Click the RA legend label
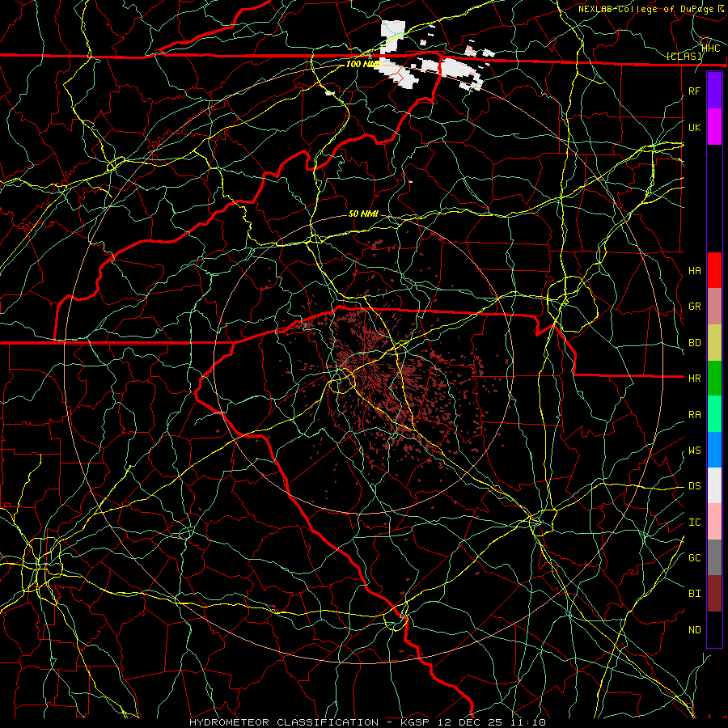Screen dimensions: 728x728 tap(695, 415)
